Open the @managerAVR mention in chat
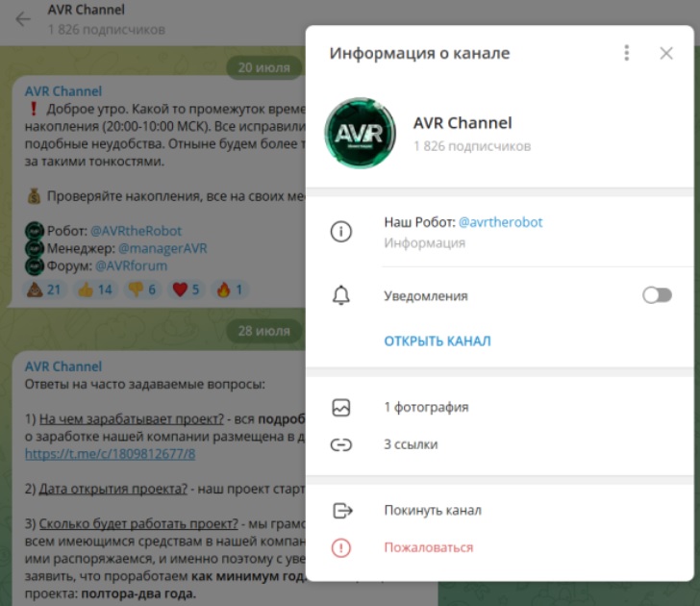The width and height of the screenshot is (700, 606). click(162, 248)
